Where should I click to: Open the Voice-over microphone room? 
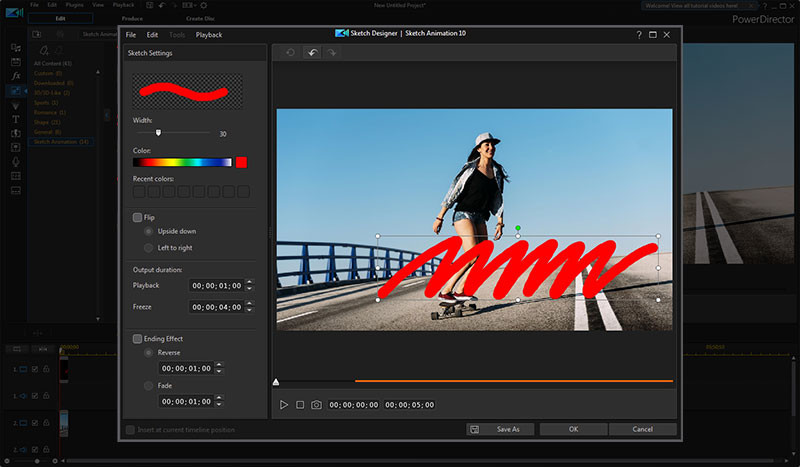16,161
